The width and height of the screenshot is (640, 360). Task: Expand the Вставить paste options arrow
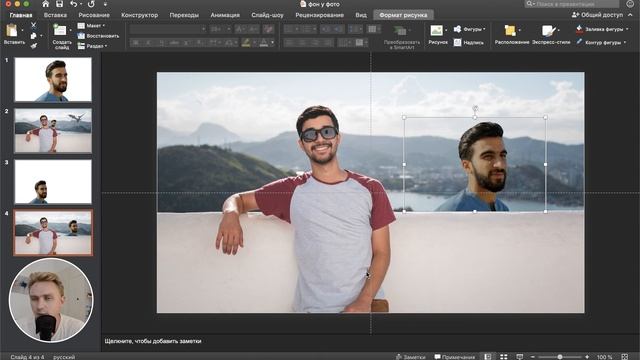[x=22, y=30]
